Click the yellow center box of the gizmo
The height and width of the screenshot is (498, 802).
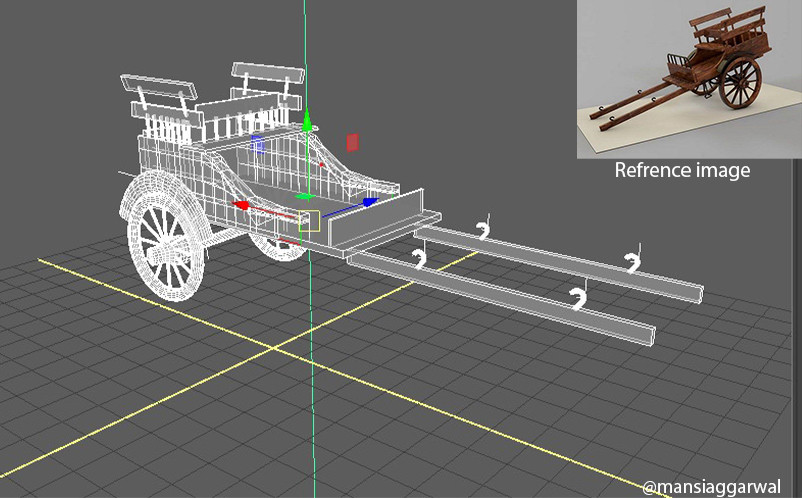[309, 221]
